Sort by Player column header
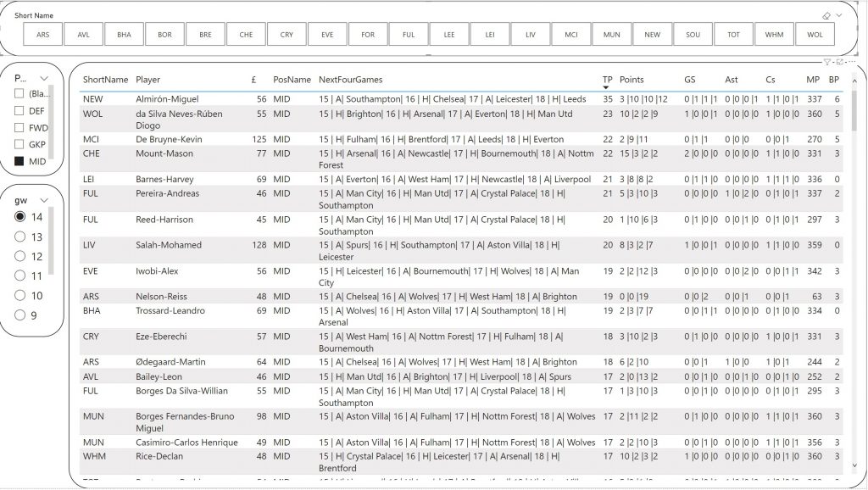 pyautogui.click(x=147, y=80)
